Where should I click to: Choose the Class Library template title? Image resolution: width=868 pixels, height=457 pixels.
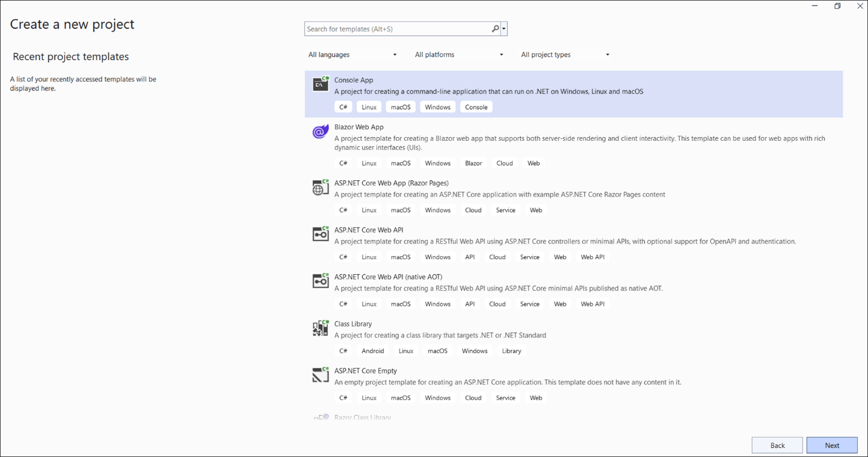pos(353,323)
